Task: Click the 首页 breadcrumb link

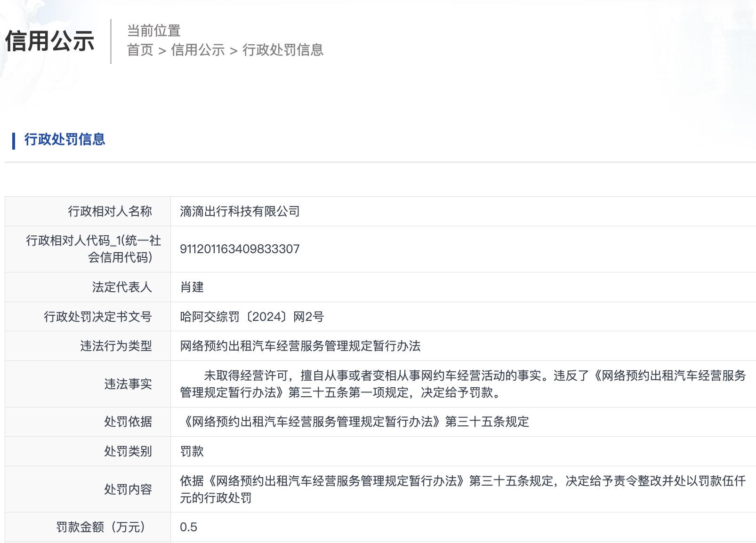Action: pos(140,50)
